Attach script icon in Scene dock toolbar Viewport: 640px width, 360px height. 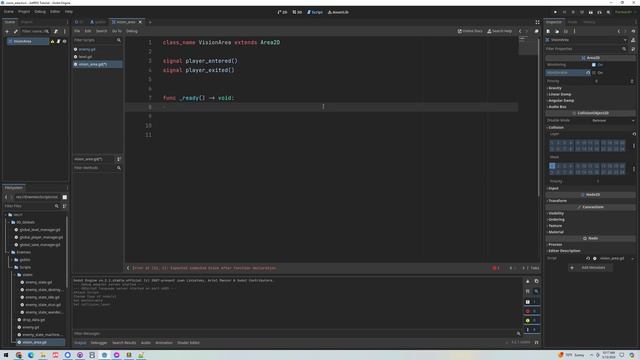tap(56, 31)
